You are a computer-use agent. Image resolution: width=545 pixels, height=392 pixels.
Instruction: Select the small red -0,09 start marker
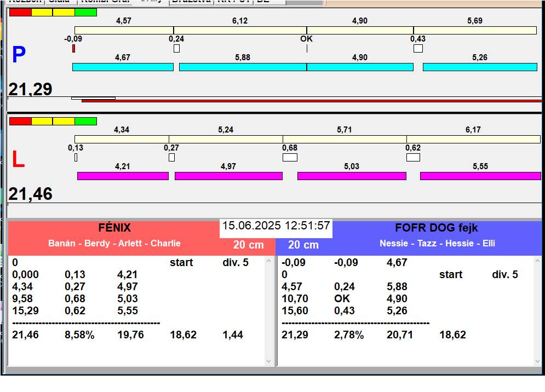tap(73, 49)
